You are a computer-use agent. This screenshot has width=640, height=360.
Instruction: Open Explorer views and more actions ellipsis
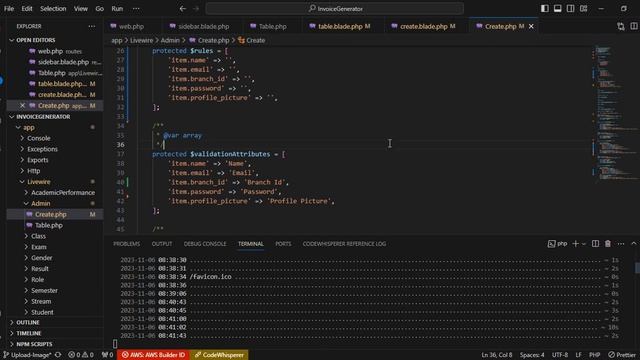pos(92,26)
